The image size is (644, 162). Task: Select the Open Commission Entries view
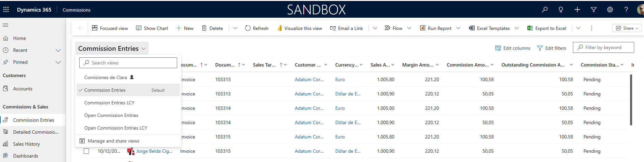coord(128,115)
